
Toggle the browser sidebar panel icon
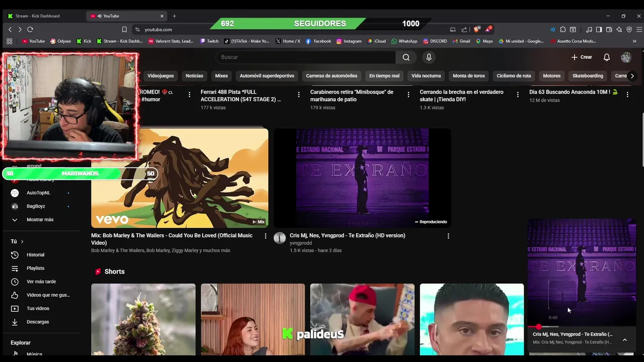[599, 30]
